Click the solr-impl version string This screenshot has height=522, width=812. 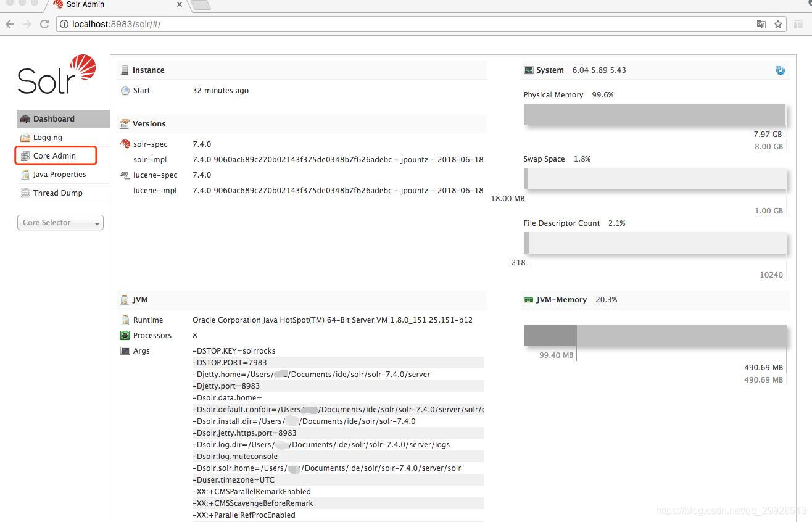338,159
